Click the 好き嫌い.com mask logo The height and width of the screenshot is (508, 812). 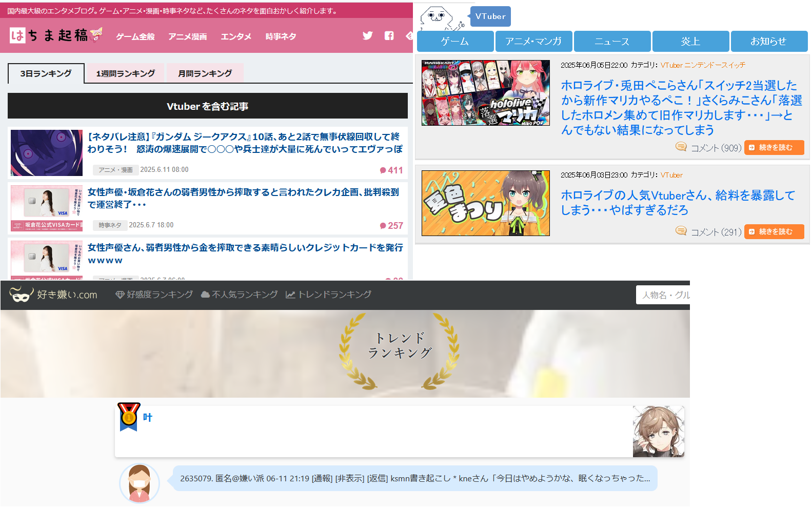pyautogui.click(x=22, y=294)
